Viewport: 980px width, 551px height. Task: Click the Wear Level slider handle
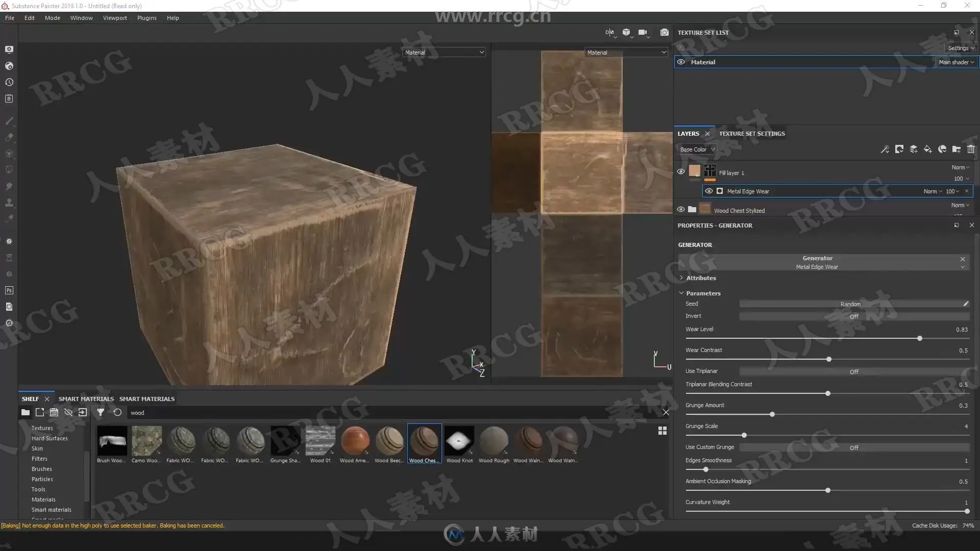[x=920, y=339]
